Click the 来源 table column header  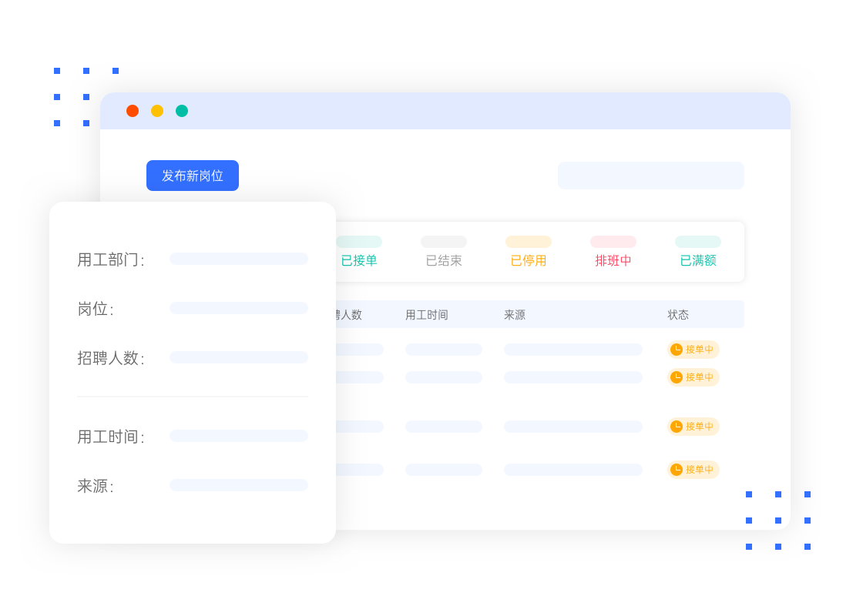(515, 315)
